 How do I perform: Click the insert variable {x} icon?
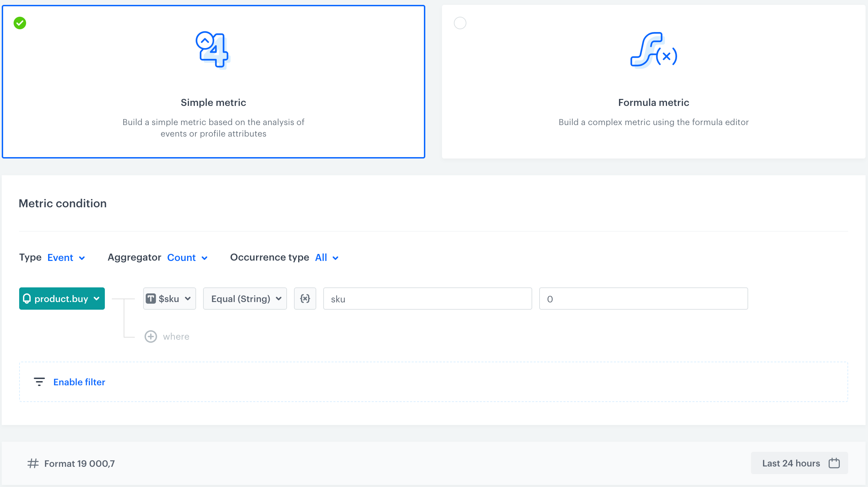305,299
